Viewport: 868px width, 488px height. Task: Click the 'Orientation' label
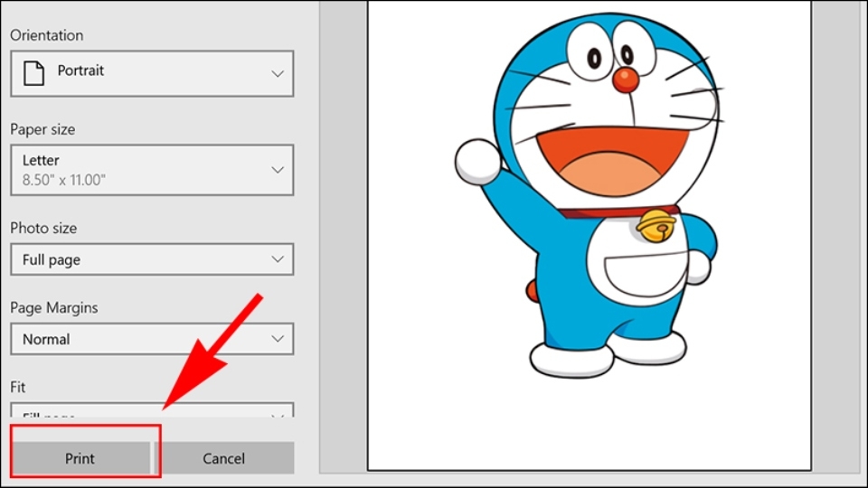(x=46, y=35)
